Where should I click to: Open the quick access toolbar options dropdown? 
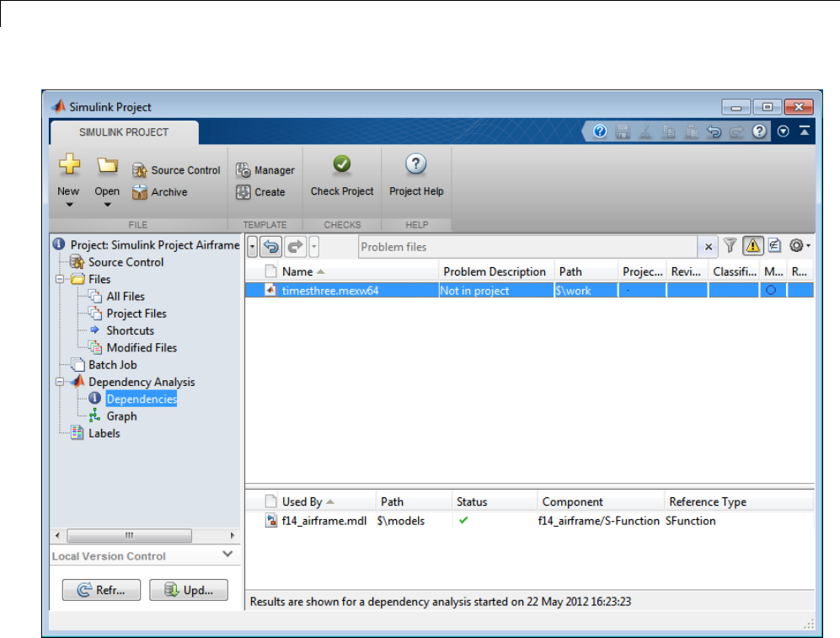tap(784, 131)
